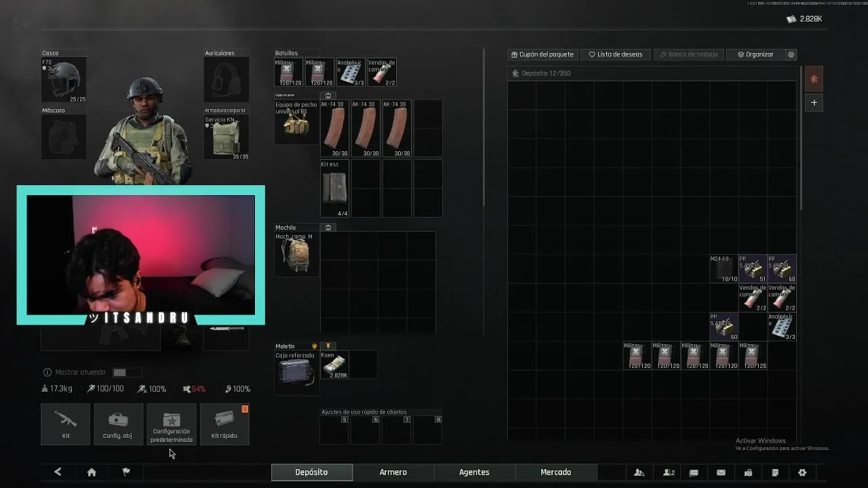The width and height of the screenshot is (868, 488).
Task: Click the 2.828K currency balance
Action: pos(804,19)
